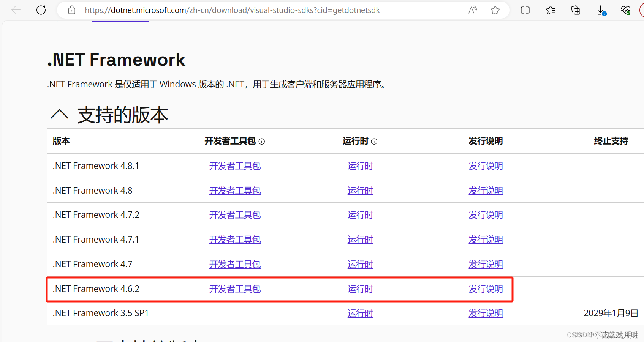The width and height of the screenshot is (644, 342).
Task: Open 运行时 link for .NET Framework 4.8.1
Action: (360, 166)
